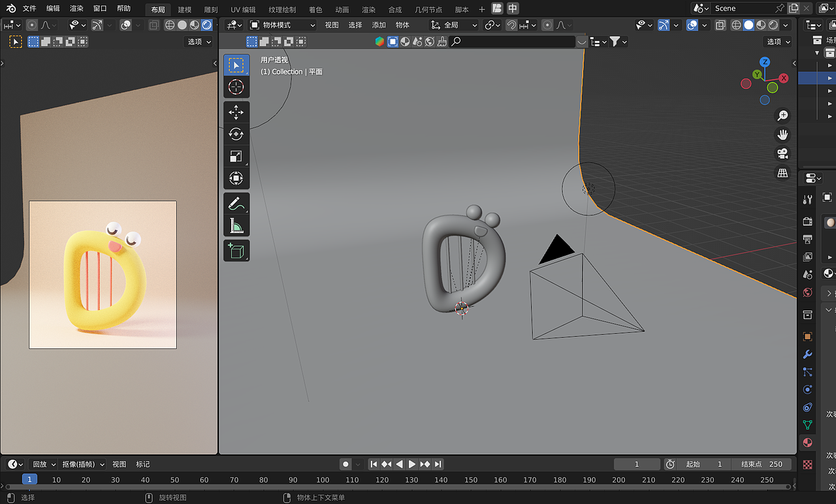Viewport: 836px width, 504px height.
Task: Open the Texture properties tab
Action: [x=808, y=465]
